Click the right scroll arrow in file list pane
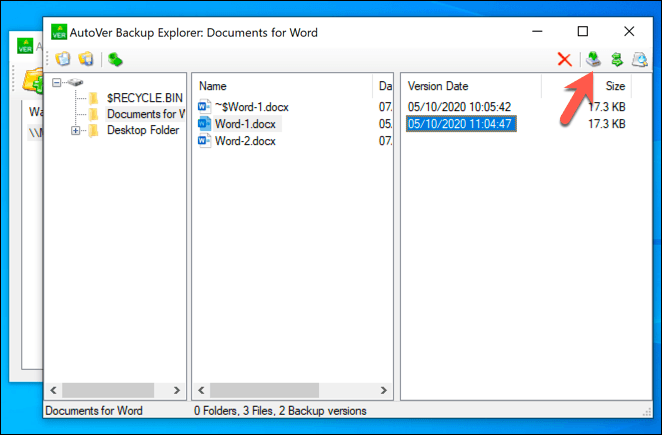 click(x=383, y=390)
